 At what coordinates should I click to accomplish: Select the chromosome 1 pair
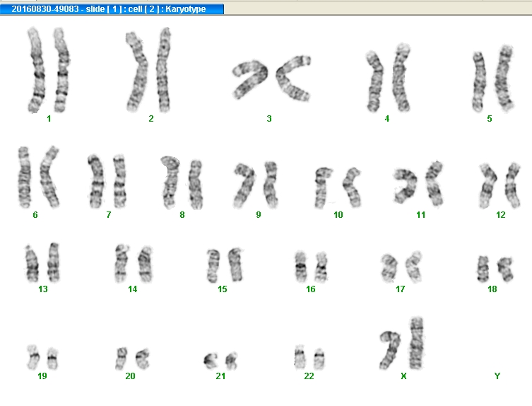[x=48, y=71]
